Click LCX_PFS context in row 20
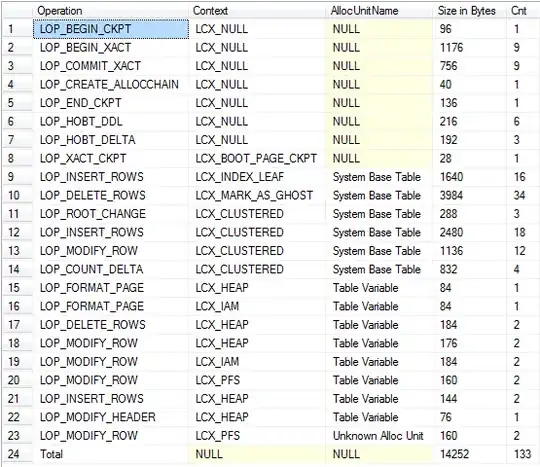Image resolution: width=540 pixels, height=467 pixels. tap(257, 380)
